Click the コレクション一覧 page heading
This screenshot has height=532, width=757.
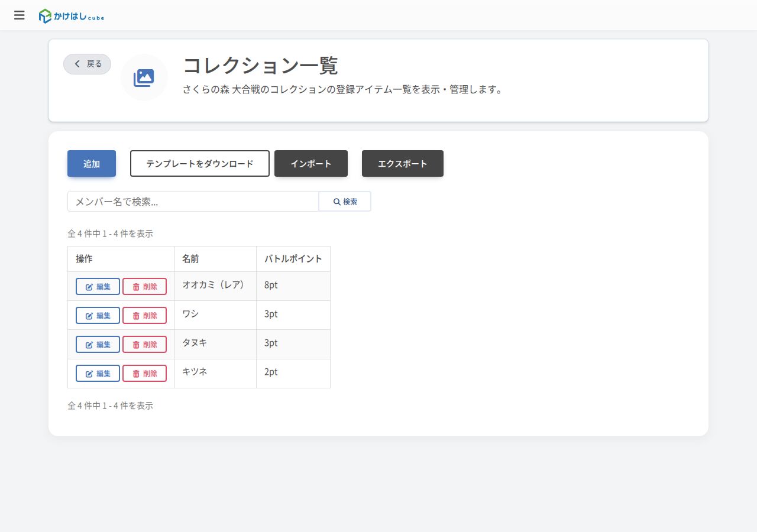tap(260, 66)
